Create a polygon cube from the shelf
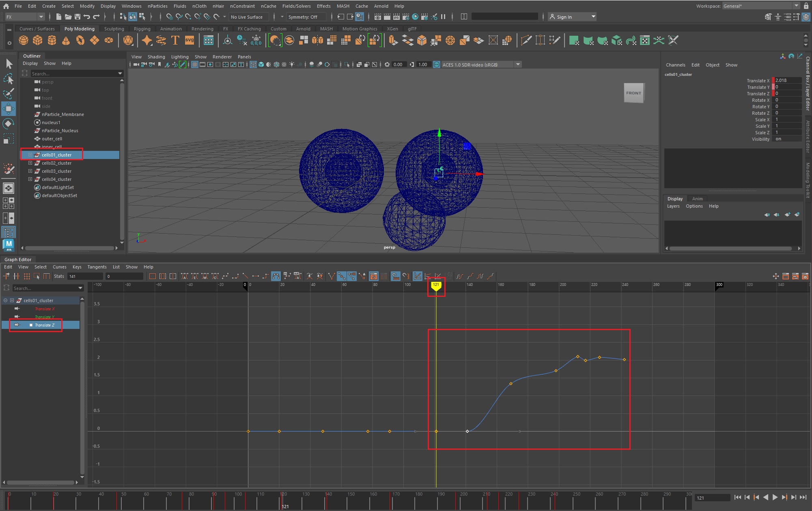 [37, 40]
